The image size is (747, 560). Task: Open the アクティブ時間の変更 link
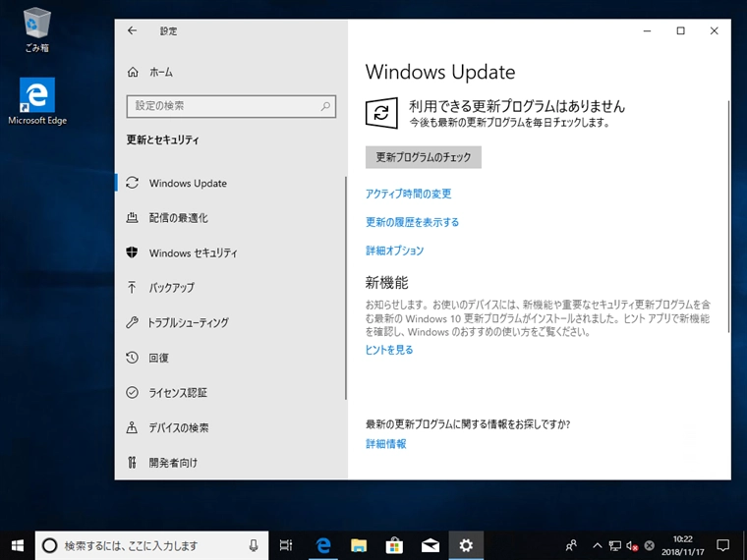click(408, 194)
